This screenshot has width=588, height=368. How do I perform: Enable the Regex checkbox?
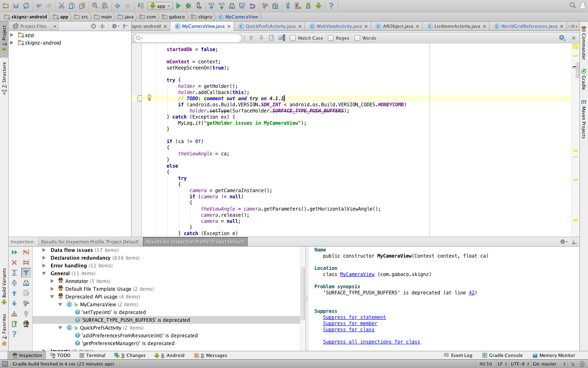point(331,38)
